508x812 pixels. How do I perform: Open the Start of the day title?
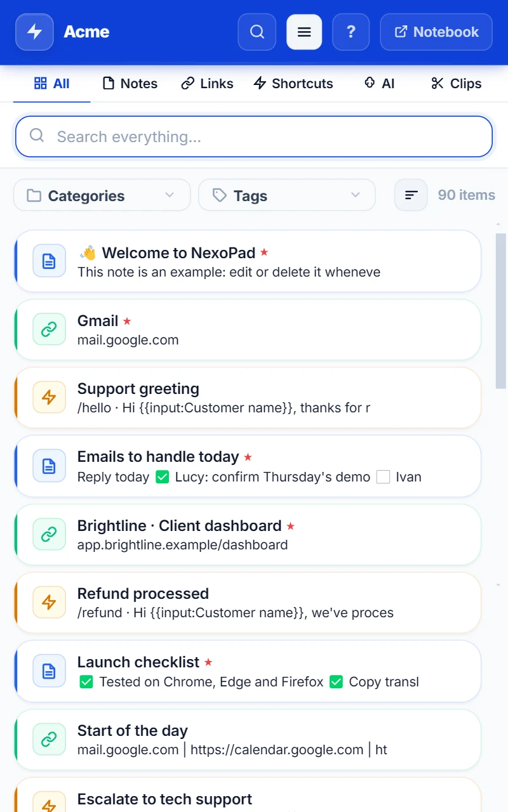click(x=133, y=731)
